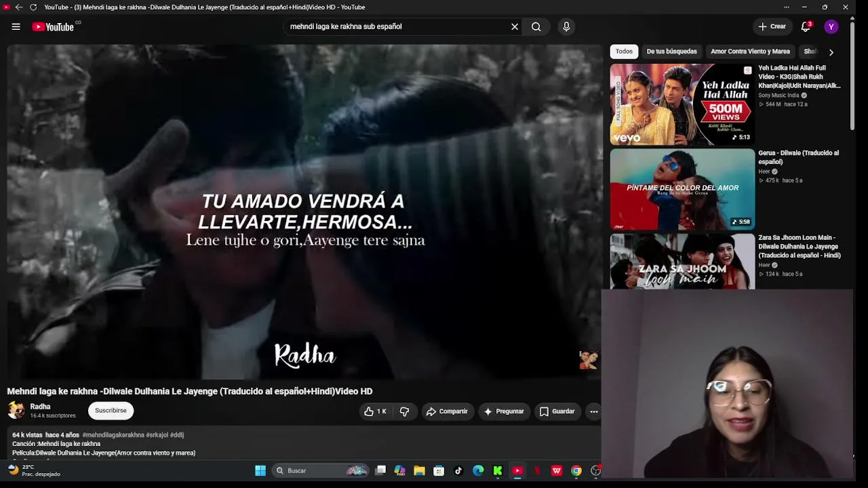Open more actions three-dot menu below video
Viewport: 868px width, 488px height.
tap(593, 411)
